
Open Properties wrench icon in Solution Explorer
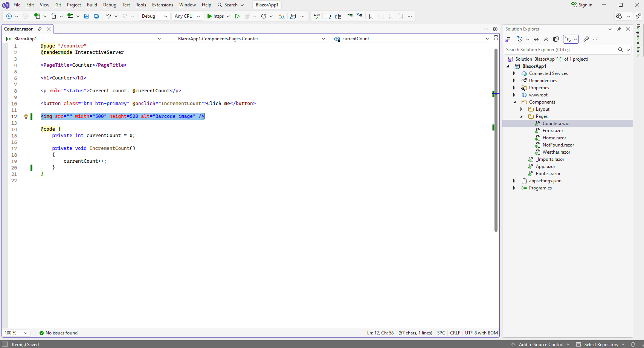tap(586, 39)
